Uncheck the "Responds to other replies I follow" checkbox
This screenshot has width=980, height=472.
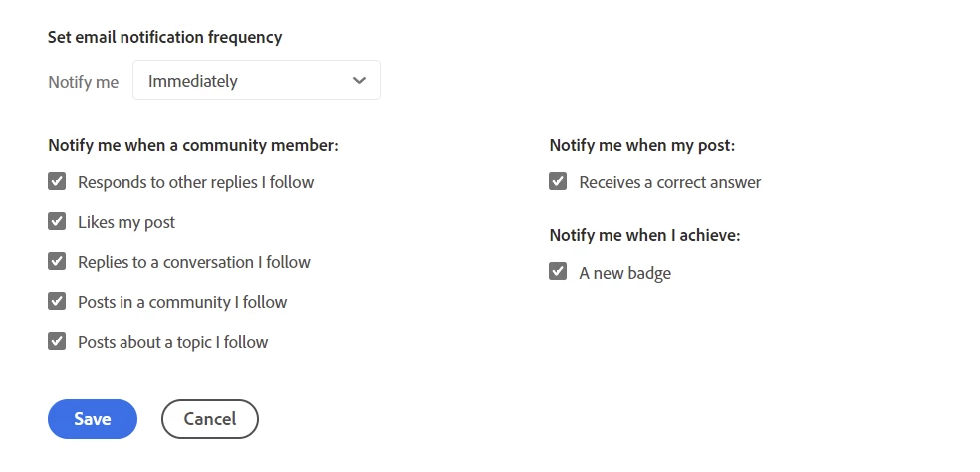57,182
